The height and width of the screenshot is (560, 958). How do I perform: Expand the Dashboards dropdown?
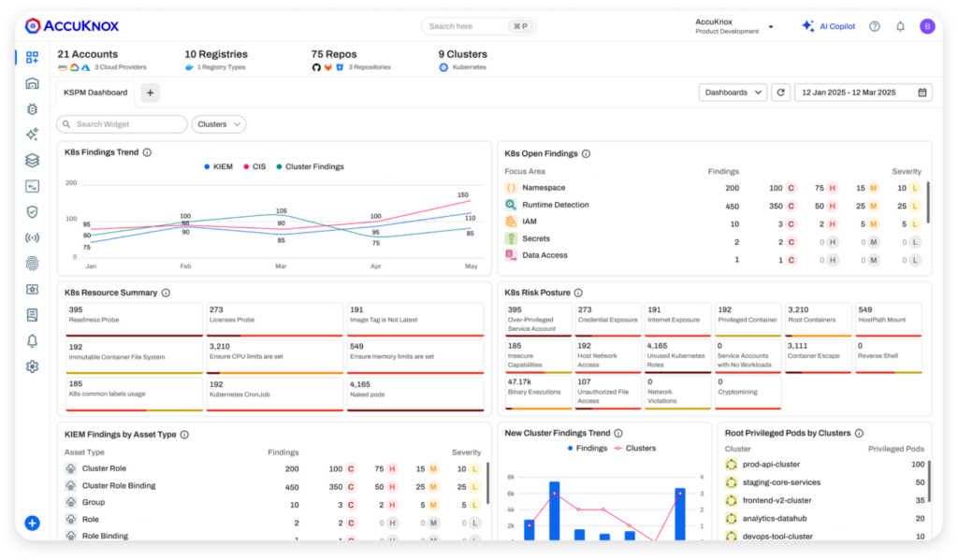pos(733,93)
